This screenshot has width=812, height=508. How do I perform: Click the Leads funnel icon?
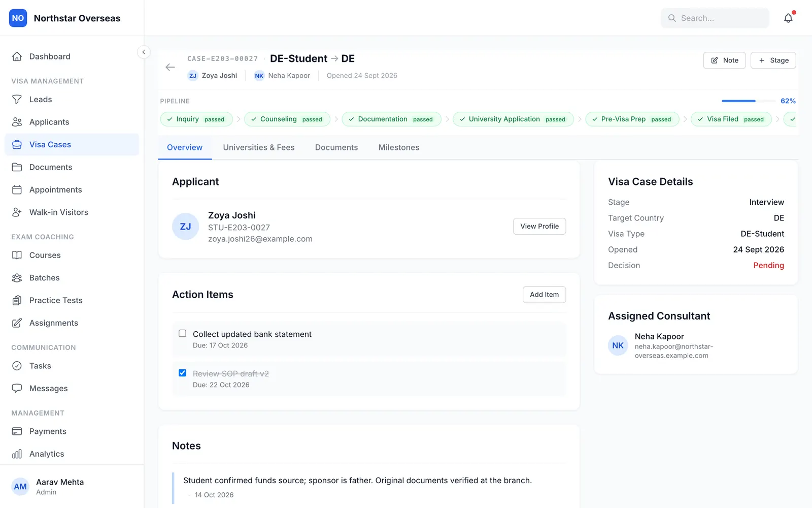tap(17, 100)
